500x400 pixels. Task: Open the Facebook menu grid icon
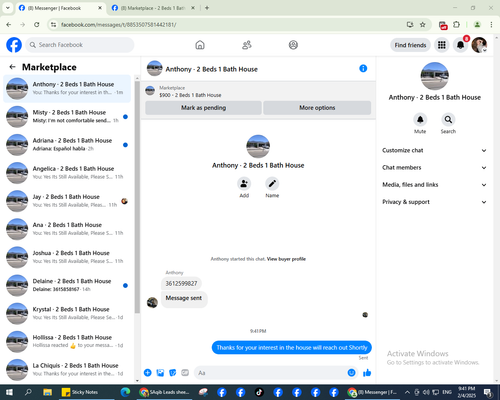coord(442,45)
